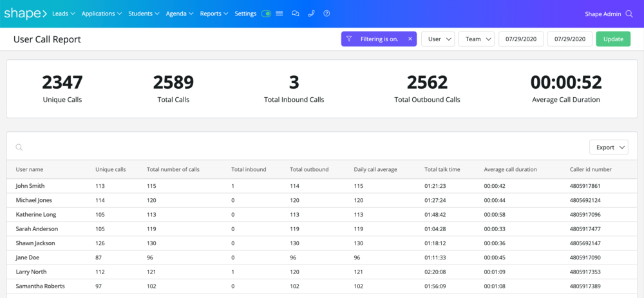
Task: Click talk time 01:04:28
Action: click(x=435, y=229)
